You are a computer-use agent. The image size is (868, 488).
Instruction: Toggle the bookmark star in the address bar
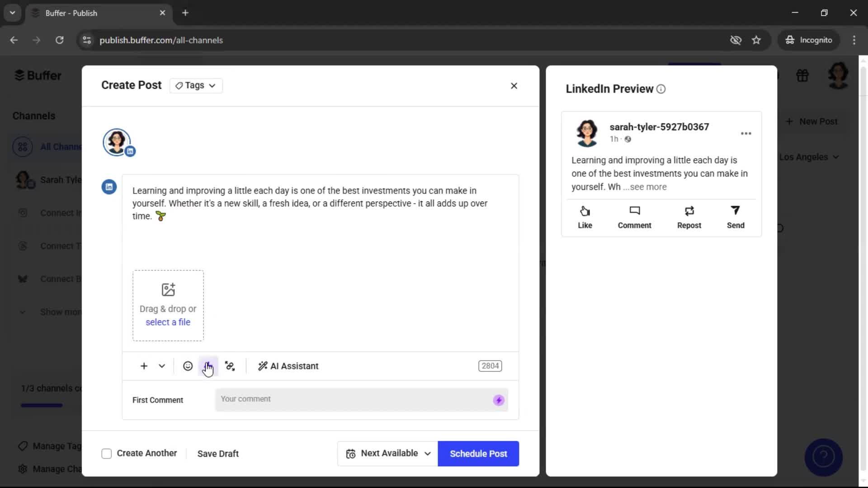pyautogui.click(x=756, y=40)
